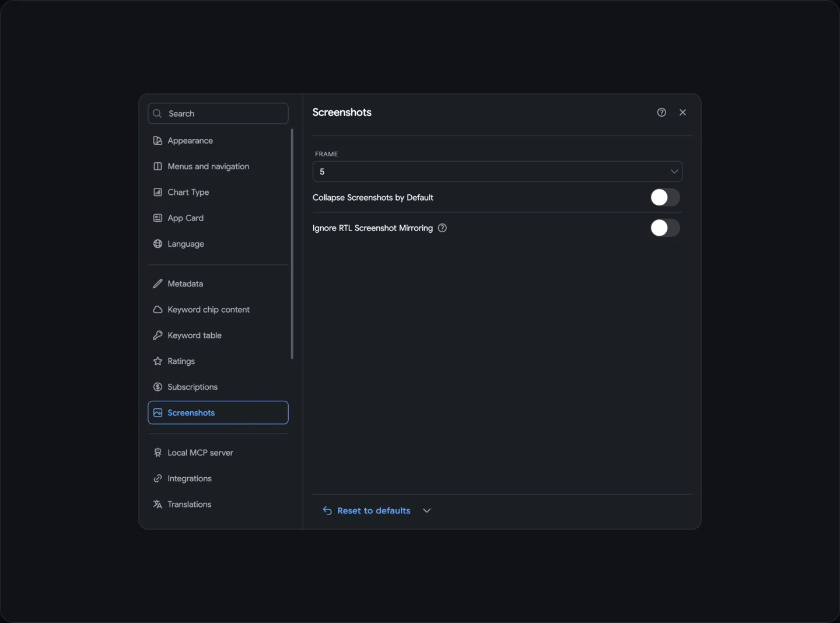Expand the chevron next to Reset to defaults
The width and height of the screenshot is (840, 623).
pos(427,510)
